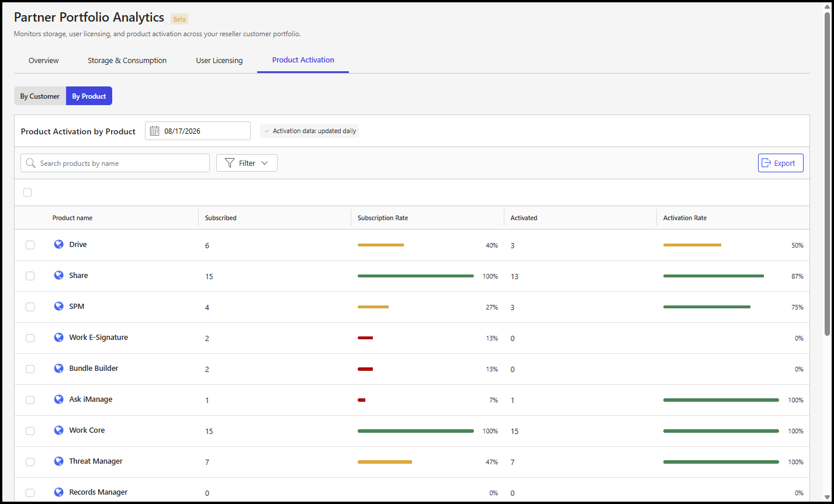Screen dimensions: 834x504
Task: Sort by Activation Rate column header
Action: click(x=685, y=218)
